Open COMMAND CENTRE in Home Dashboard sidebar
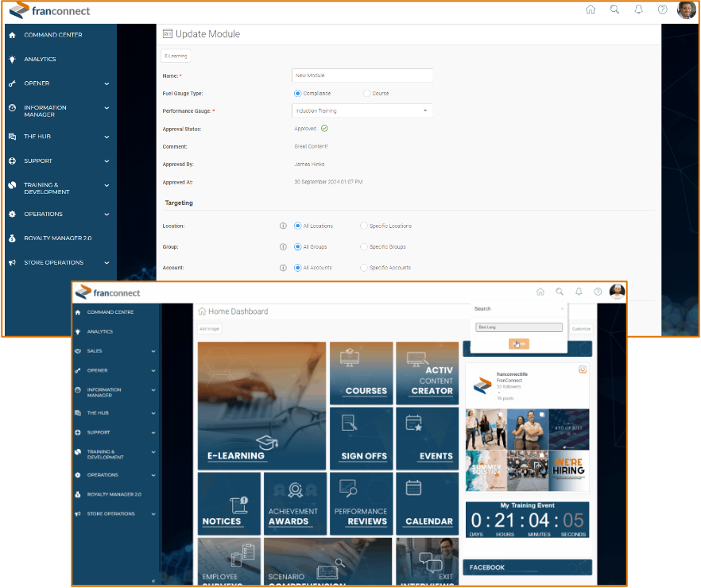This screenshot has height=588, width=701. [110, 312]
